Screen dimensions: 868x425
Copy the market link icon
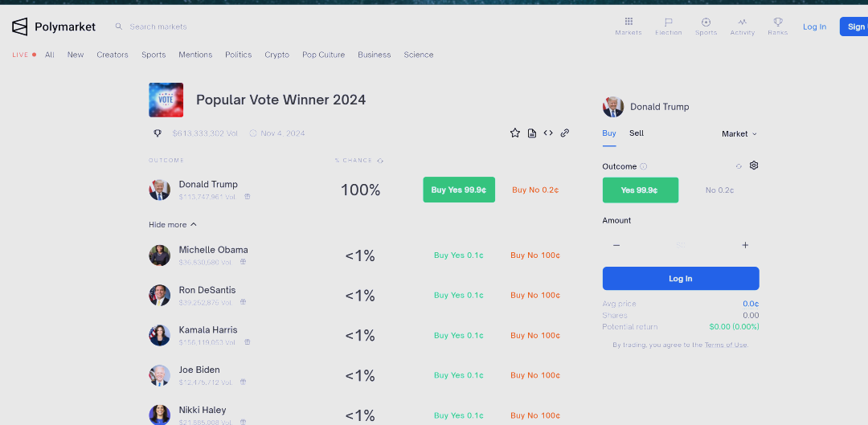[565, 133]
